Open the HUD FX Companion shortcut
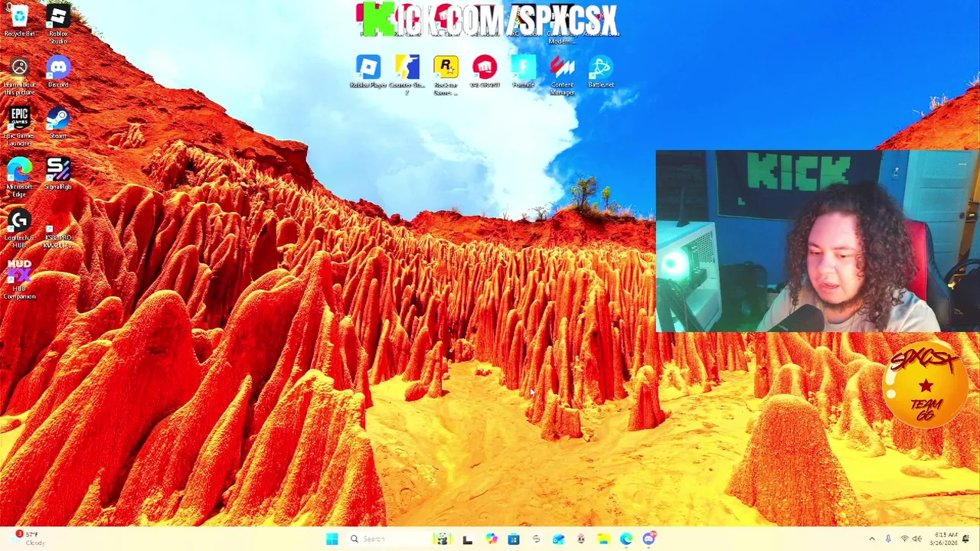The width and height of the screenshot is (980, 551). click(x=19, y=280)
